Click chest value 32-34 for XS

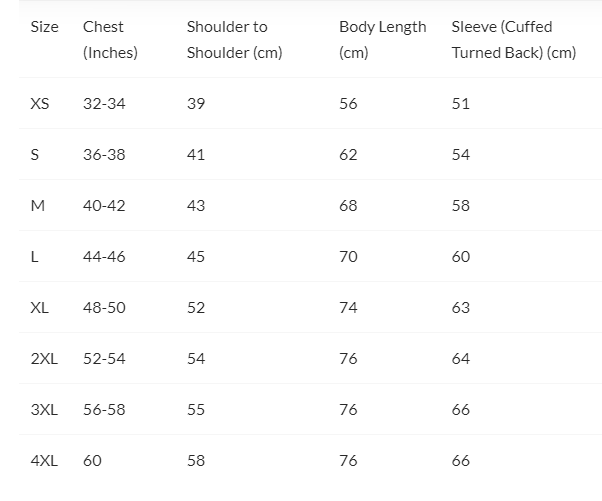tap(104, 104)
